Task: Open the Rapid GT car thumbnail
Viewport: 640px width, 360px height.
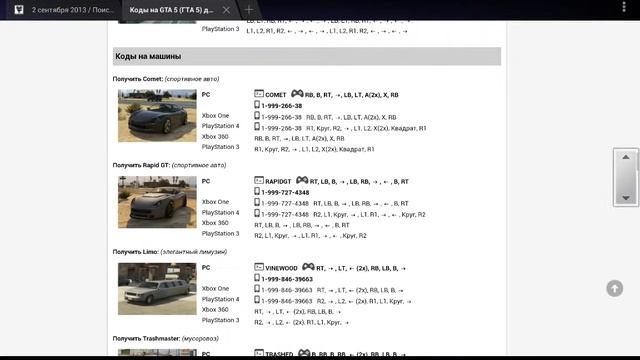Action: [x=157, y=202]
